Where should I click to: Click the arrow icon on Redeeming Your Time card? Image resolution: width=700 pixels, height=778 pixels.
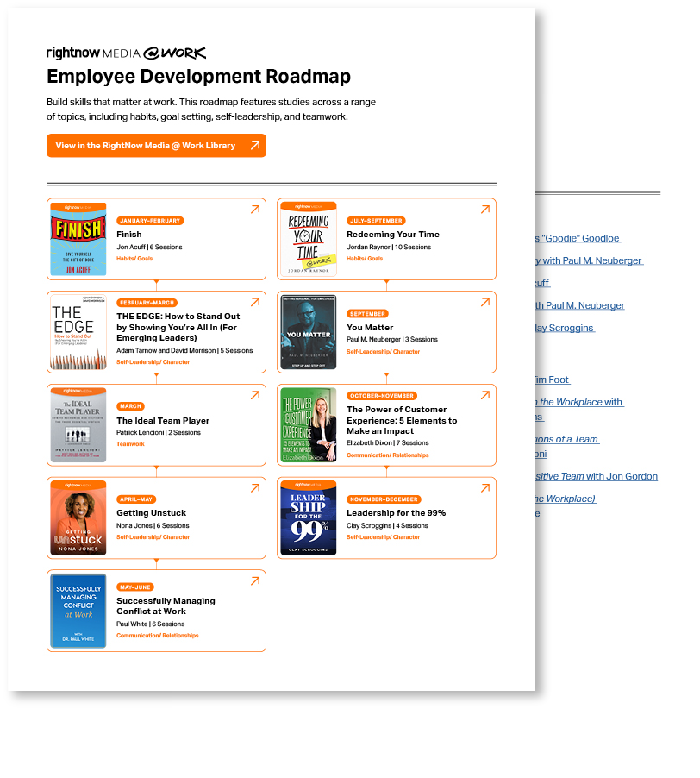[x=484, y=210]
